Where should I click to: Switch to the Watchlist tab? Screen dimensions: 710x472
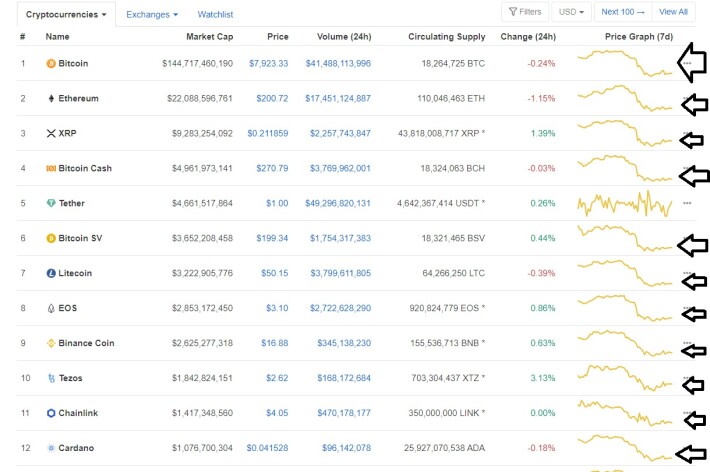click(215, 14)
